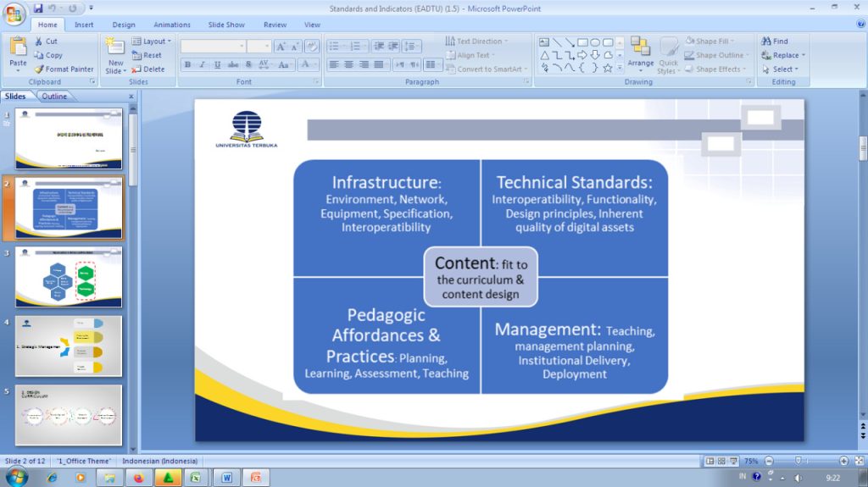Select the five-point star shape
The image size is (868, 487).
608,68
